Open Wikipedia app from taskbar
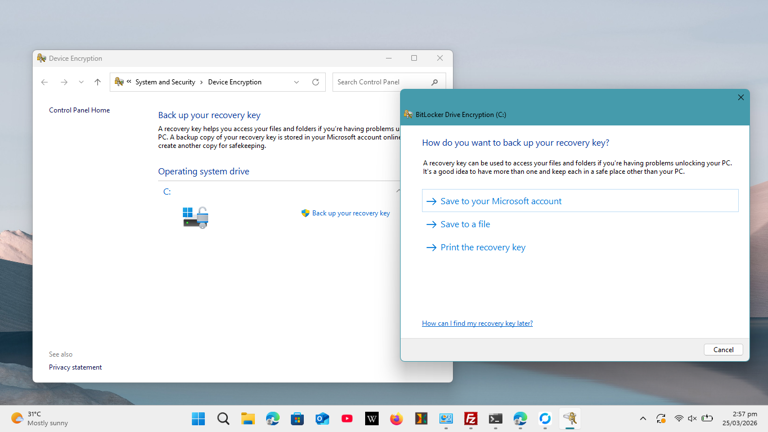 372,419
